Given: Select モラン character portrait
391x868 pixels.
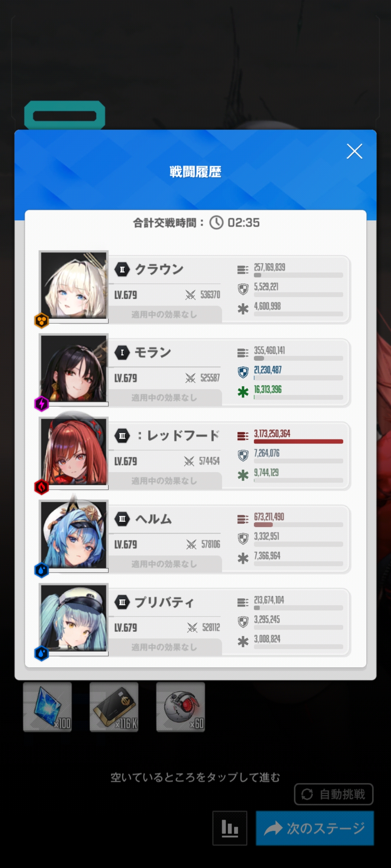Looking at the screenshot, I should [x=74, y=369].
